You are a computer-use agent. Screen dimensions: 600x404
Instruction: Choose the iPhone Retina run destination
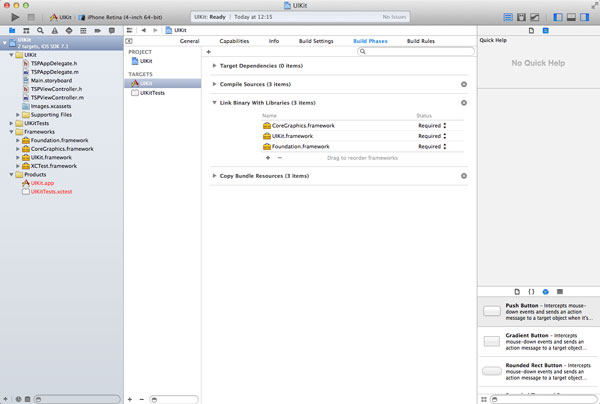(121, 17)
